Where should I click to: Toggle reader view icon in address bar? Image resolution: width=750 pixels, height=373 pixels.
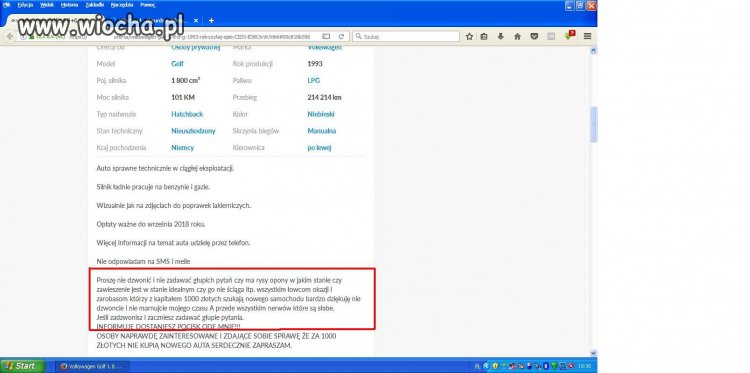(326, 36)
